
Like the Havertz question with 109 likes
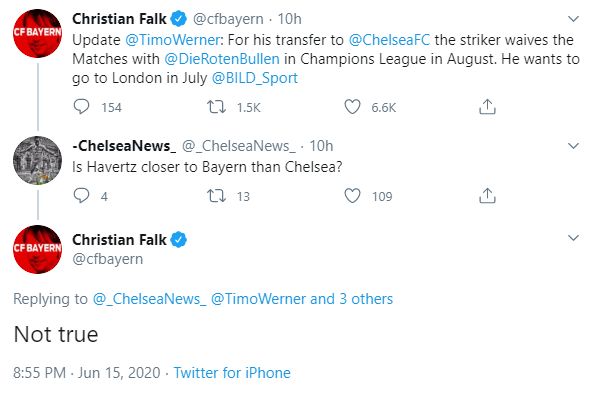pos(352,196)
